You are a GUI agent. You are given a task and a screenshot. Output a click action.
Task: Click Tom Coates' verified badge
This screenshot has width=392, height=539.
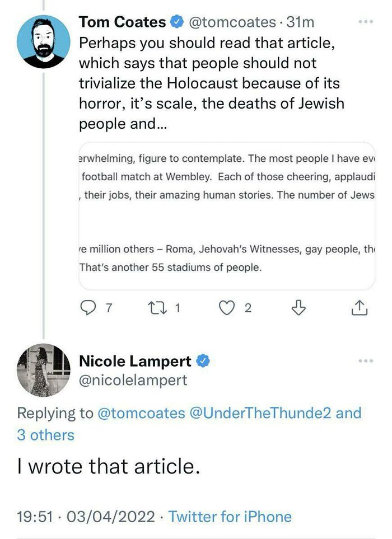click(x=176, y=22)
